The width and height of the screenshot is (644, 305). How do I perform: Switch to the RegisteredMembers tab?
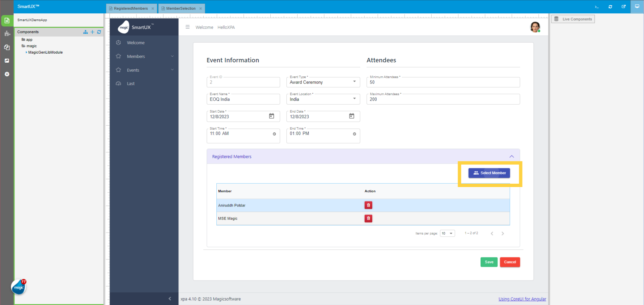[130, 8]
